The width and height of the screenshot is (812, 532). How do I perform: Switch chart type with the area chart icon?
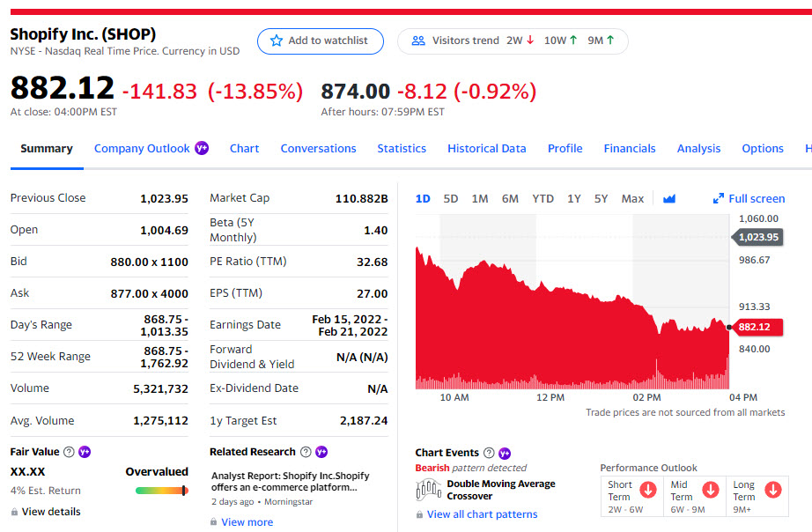point(669,198)
